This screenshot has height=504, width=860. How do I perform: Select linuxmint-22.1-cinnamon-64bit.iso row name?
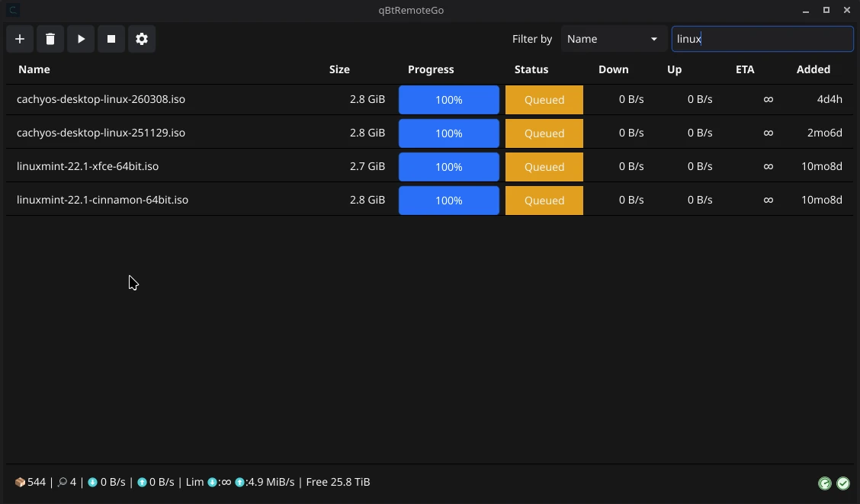pyautogui.click(x=103, y=200)
